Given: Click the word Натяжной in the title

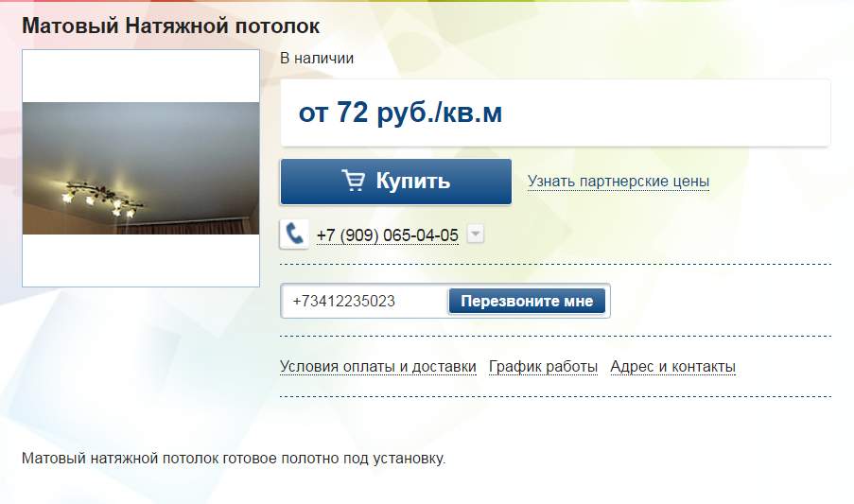Looking at the screenshot, I should pos(169,26).
